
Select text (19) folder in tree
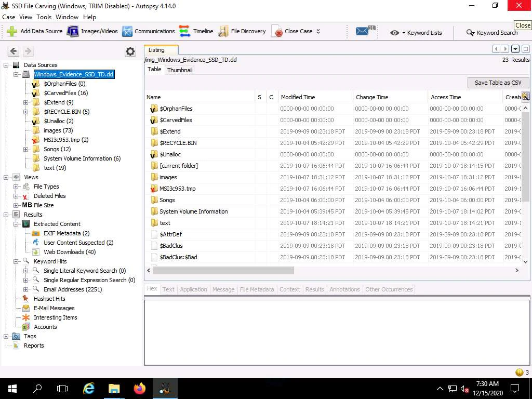click(55, 168)
